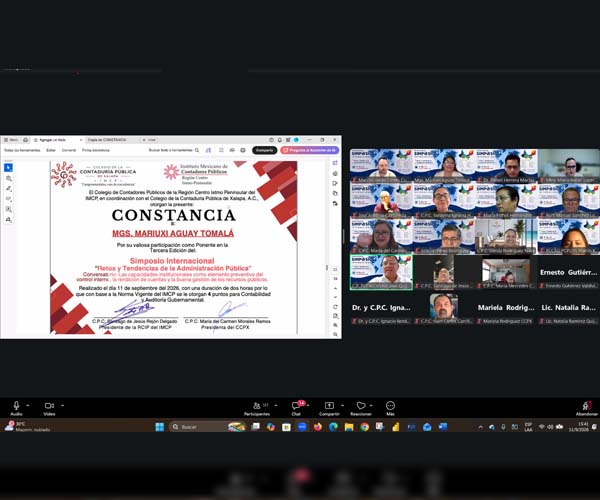Expand the Reaccionar caret
Image resolution: width=600 pixels, height=500 pixels.
(371, 405)
